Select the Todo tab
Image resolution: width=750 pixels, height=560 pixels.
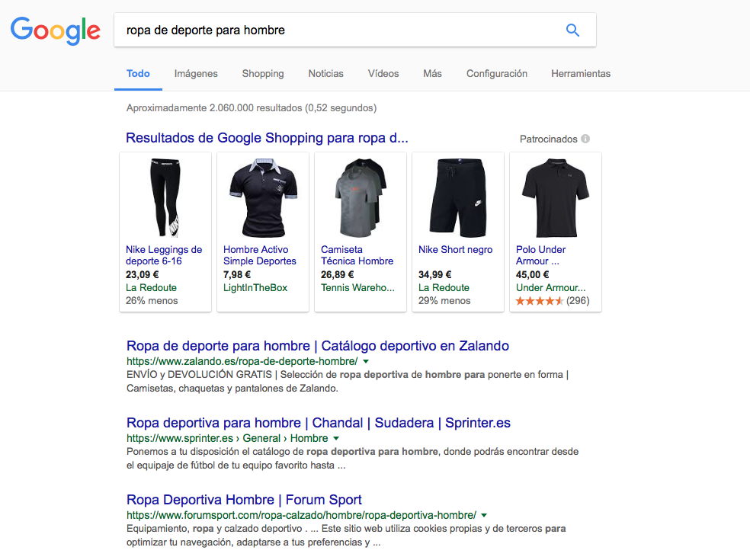click(x=138, y=74)
